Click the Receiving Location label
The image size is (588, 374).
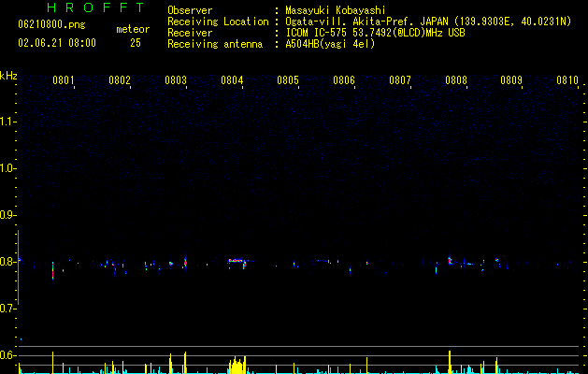tap(218, 22)
